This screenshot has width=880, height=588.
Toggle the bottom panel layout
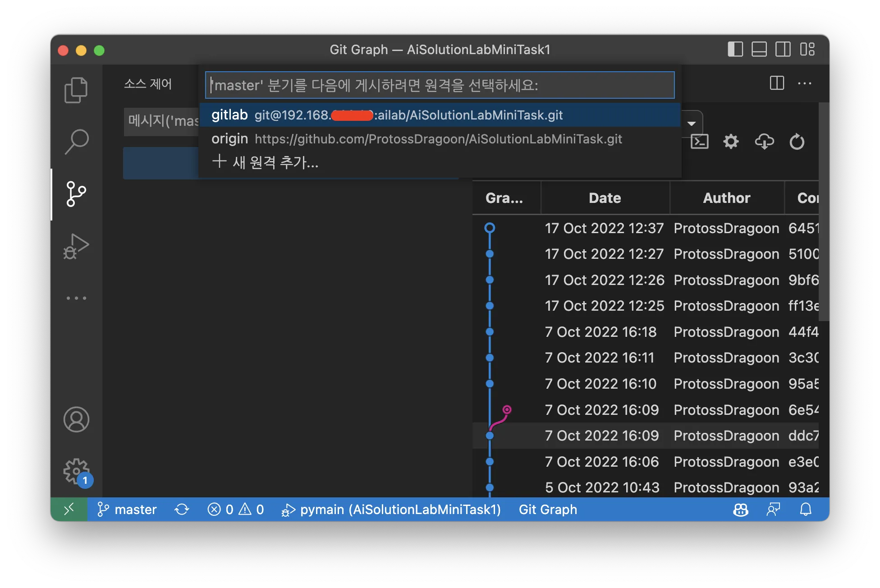759,49
